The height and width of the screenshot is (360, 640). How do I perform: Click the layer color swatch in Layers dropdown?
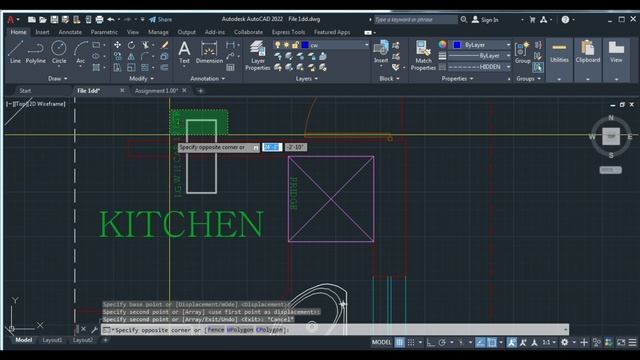click(305, 45)
